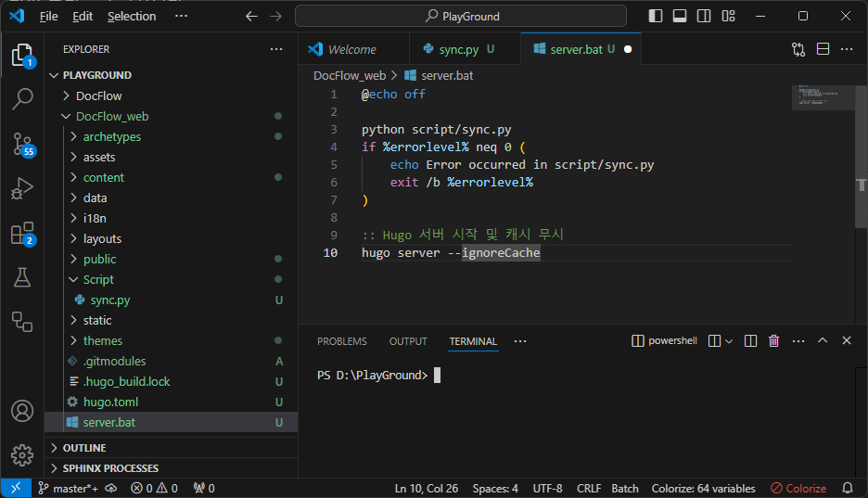Go back with the left arrow
This screenshot has width=868, height=498.
pos(251,16)
